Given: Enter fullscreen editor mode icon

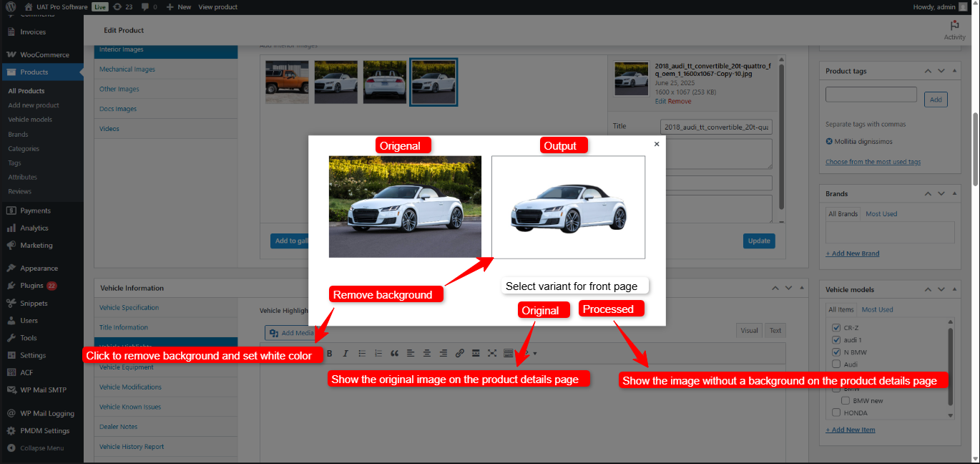Looking at the screenshot, I should [x=492, y=353].
